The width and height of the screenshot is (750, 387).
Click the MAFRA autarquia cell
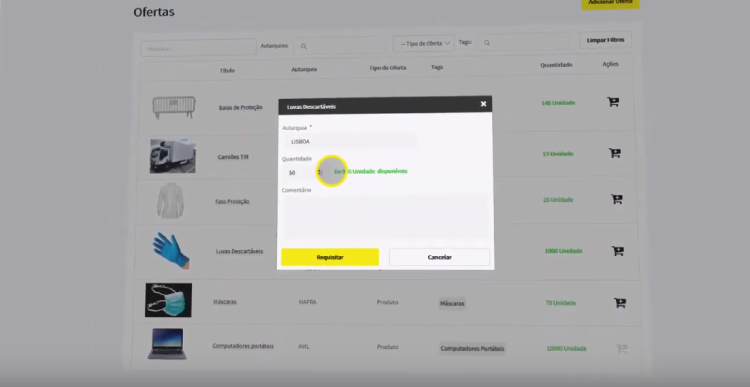coord(308,302)
